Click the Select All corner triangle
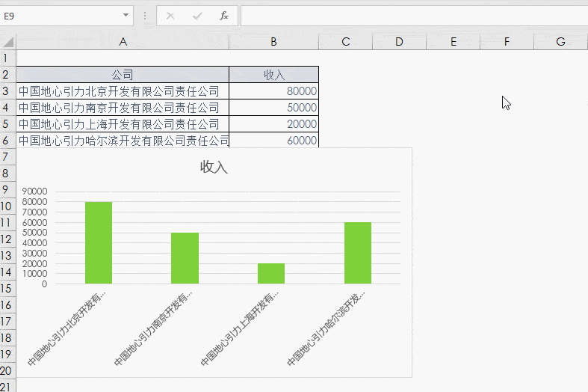Viewport: 588px width, 392px height. [x=7, y=43]
